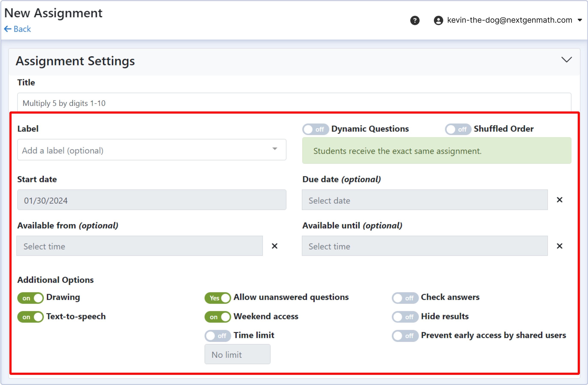Click the help question mark icon

(x=415, y=20)
